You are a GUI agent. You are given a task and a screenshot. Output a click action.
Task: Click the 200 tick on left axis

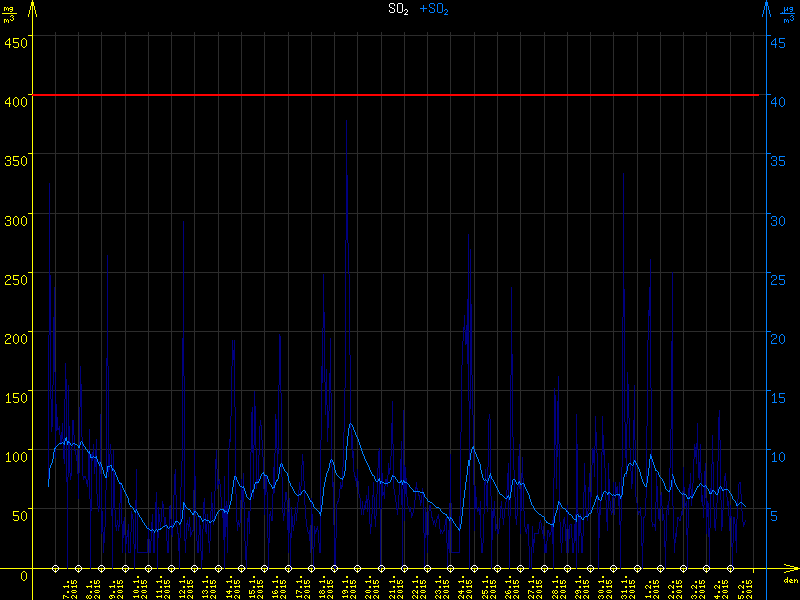(x=15, y=338)
